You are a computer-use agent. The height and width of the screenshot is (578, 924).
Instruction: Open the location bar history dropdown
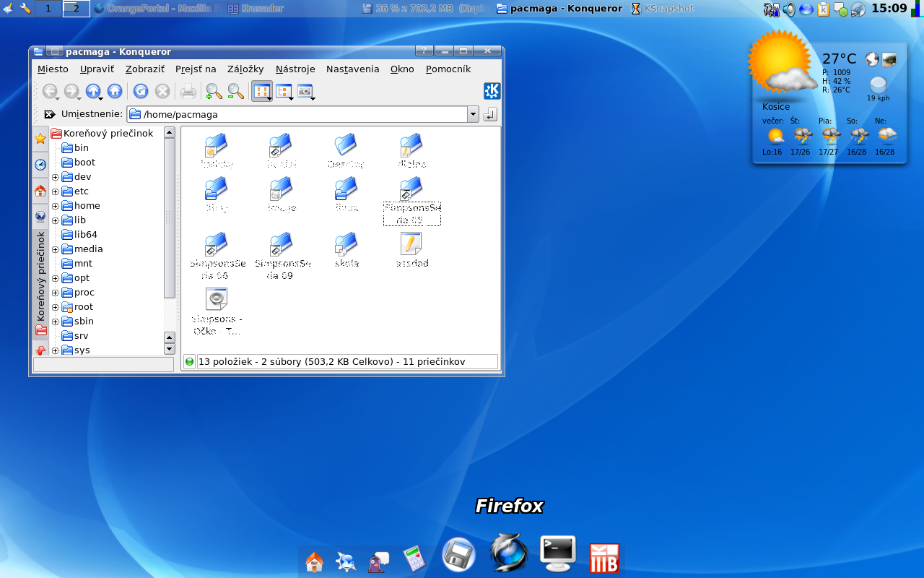click(x=473, y=114)
